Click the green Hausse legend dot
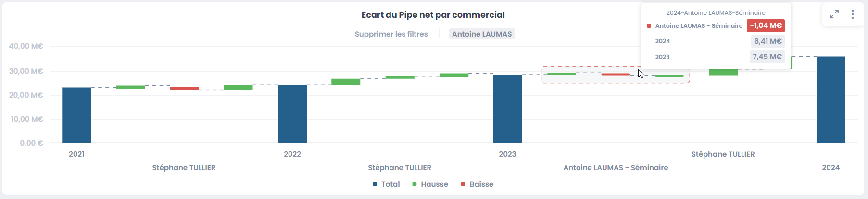The image size is (868, 199). click(x=415, y=184)
